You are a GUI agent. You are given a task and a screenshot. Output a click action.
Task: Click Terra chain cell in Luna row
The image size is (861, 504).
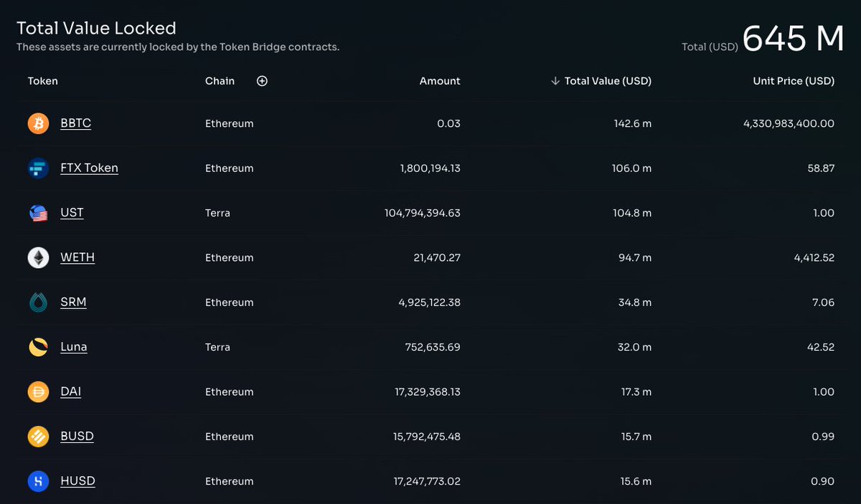coord(217,347)
